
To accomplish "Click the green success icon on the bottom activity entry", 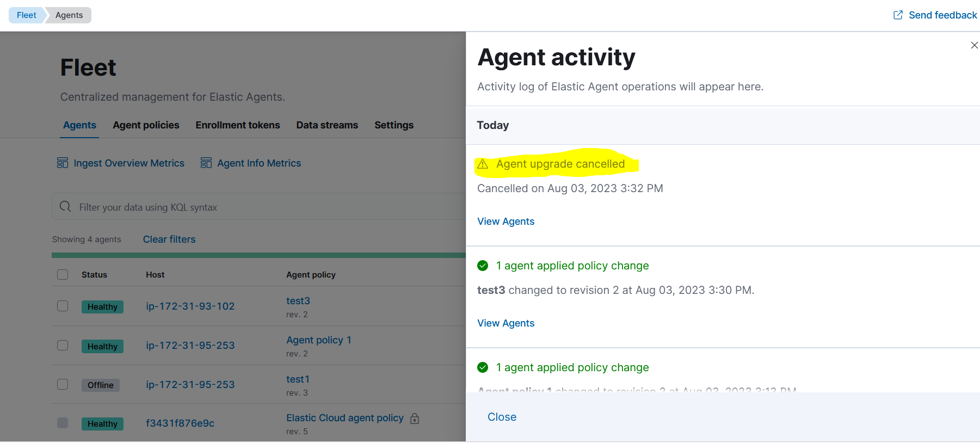I will coord(483,367).
